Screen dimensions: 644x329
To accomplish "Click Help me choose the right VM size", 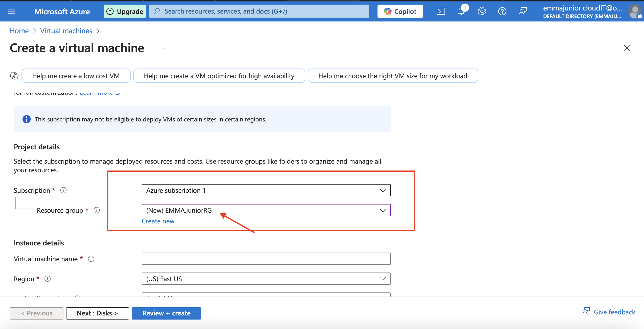I will (393, 76).
